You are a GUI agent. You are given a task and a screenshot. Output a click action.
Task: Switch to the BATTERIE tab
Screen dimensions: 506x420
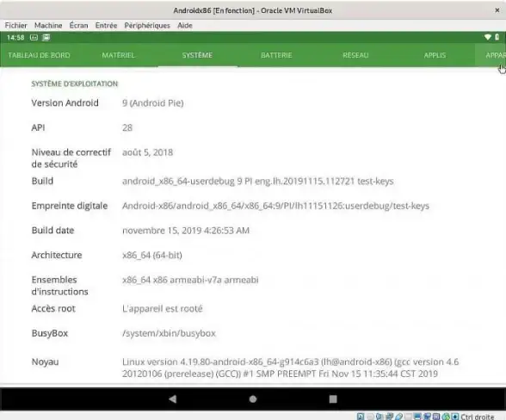point(276,56)
